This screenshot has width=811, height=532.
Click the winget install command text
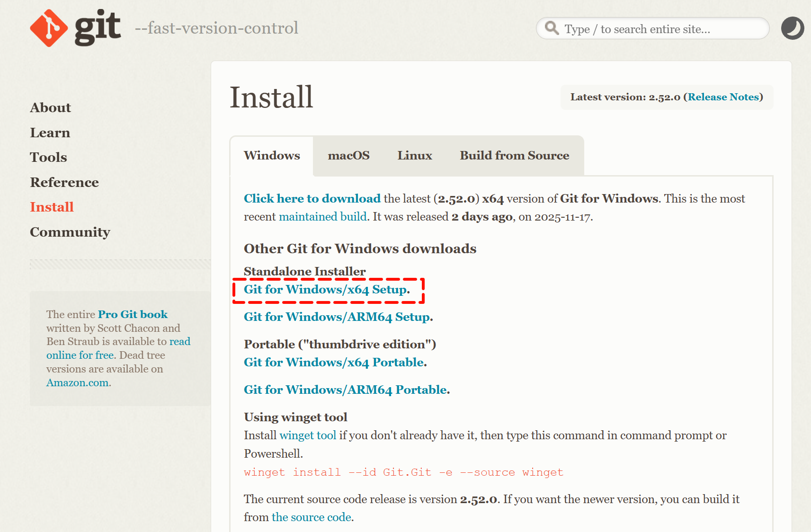click(x=404, y=472)
